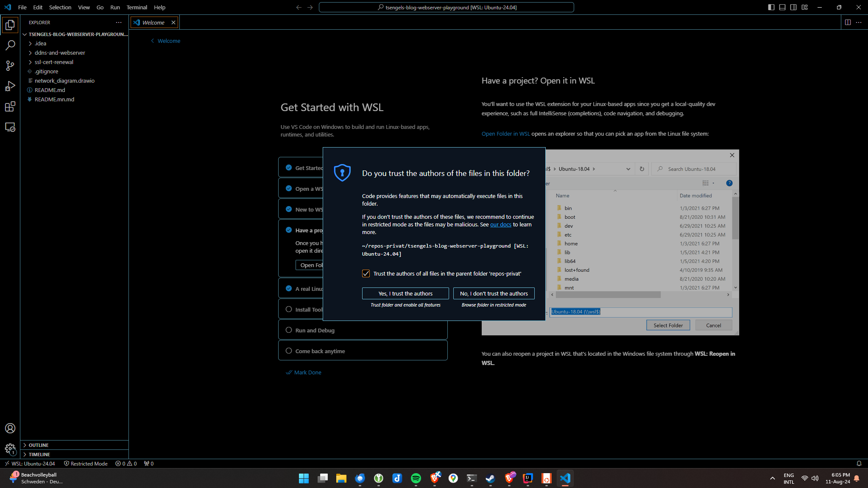
Task: Open editor More Actions ellipsis
Action: coord(859,22)
